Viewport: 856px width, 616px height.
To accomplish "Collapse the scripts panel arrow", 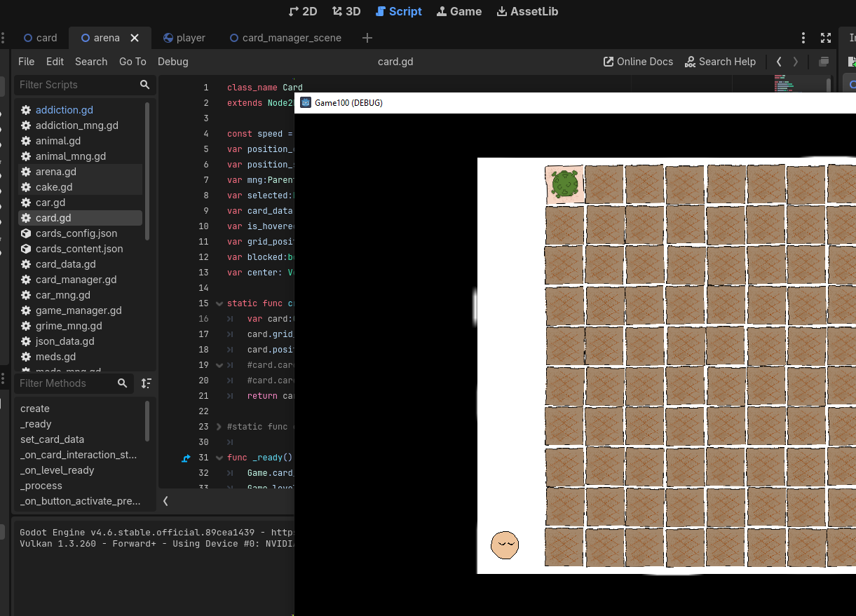I will [x=165, y=500].
